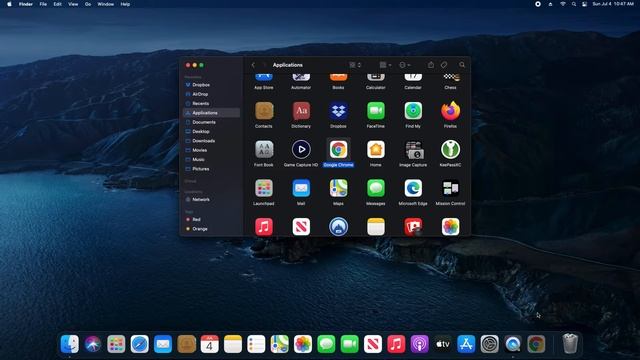This screenshot has height=360, width=640.
Task: Open the Apple menu
Action: coord(9,4)
